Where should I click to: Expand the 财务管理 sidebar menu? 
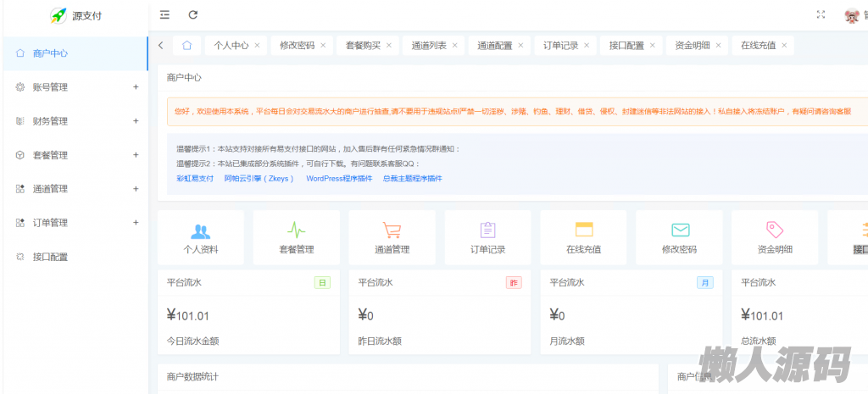75,121
